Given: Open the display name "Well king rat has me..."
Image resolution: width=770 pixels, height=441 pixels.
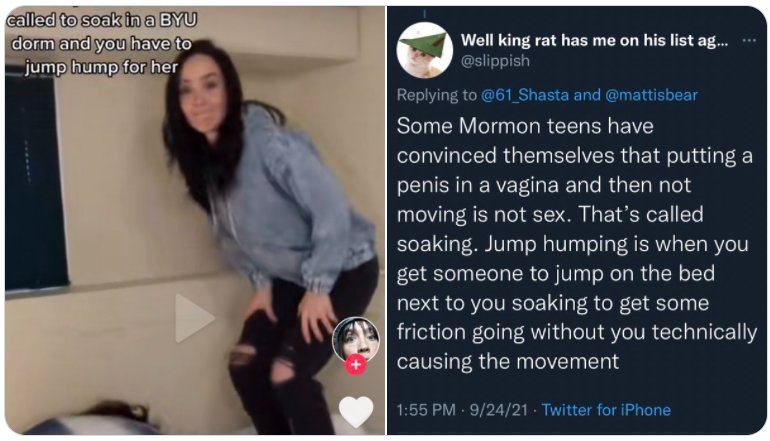Looking at the screenshot, I should click(594, 40).
